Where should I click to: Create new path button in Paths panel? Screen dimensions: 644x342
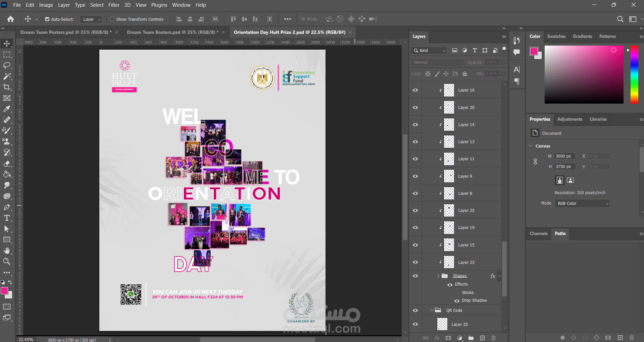(x=620, y=338)
